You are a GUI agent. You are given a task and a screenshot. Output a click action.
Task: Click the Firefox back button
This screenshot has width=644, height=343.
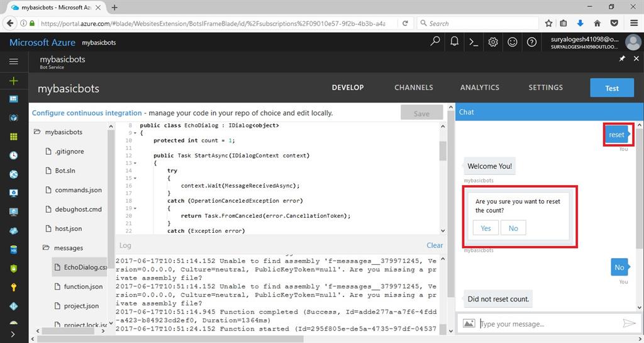coord(11,23)
